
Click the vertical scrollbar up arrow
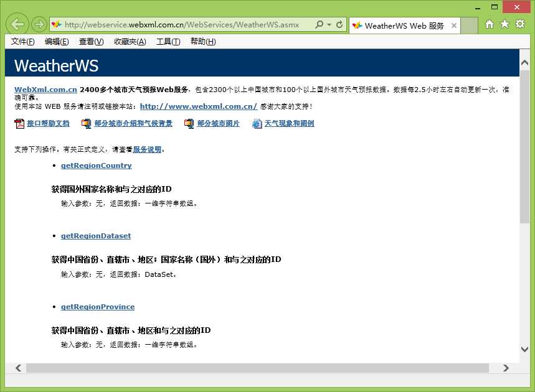(x=525, y=63)
